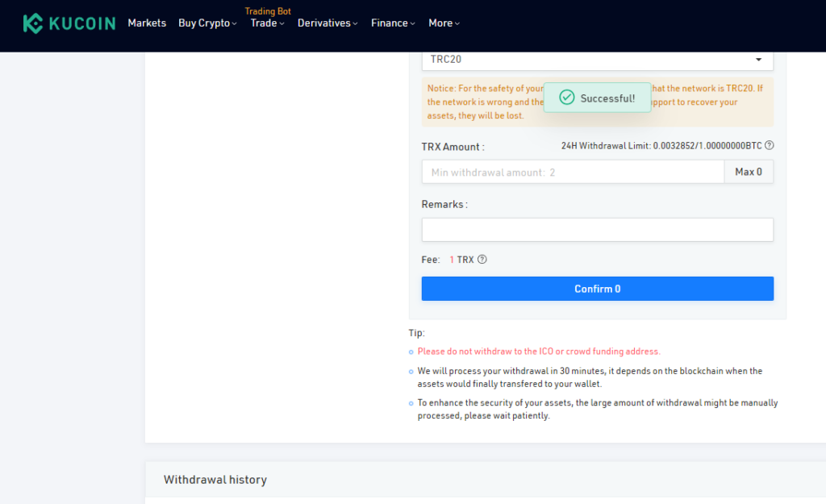This screenshot has width=826, height=504.
Task: Click help icon beside 24H Withdrawal Limit
Action: [769, 146]
